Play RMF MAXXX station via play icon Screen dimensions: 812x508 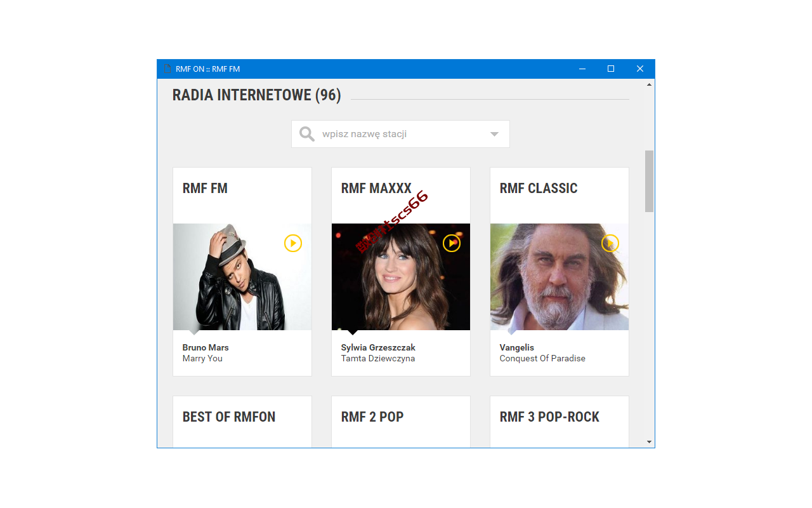[452, 243]
